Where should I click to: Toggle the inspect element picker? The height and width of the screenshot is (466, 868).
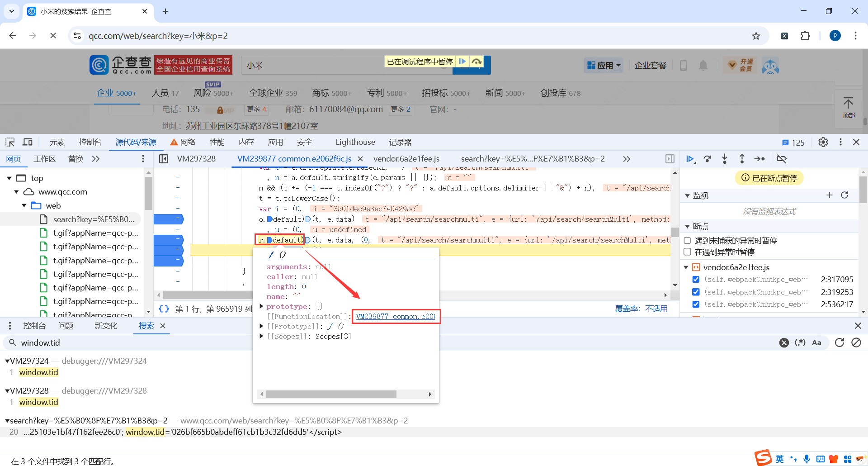click(10, 142)
